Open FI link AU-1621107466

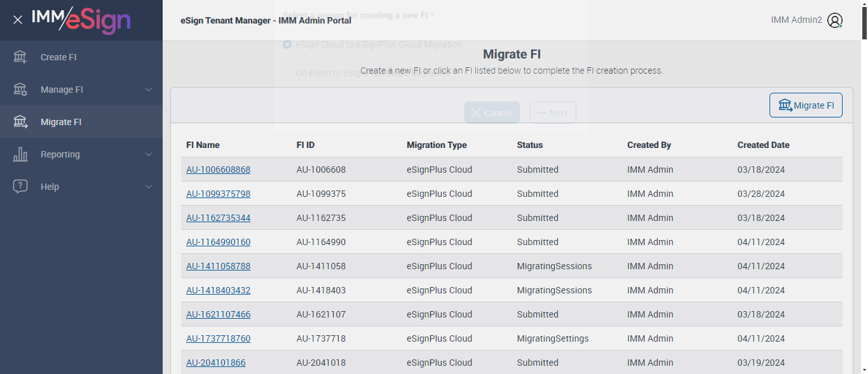218,314
